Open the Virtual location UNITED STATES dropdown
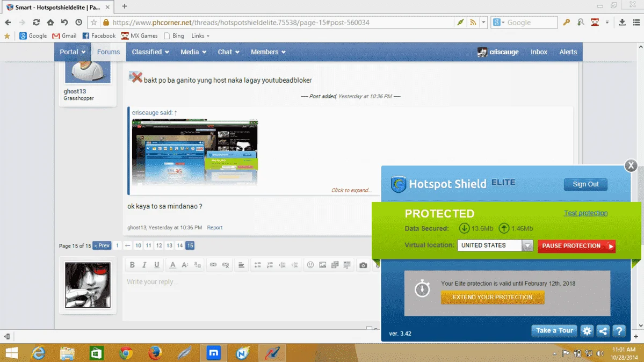 point(495,245)
